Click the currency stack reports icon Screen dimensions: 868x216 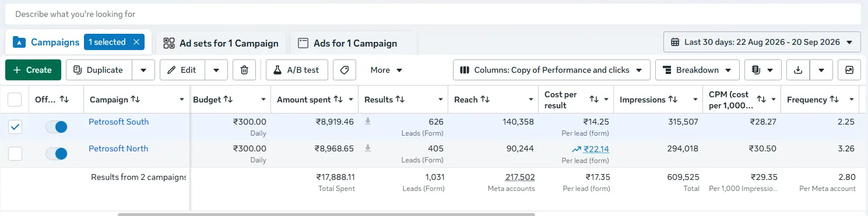(x=762, y=70)
